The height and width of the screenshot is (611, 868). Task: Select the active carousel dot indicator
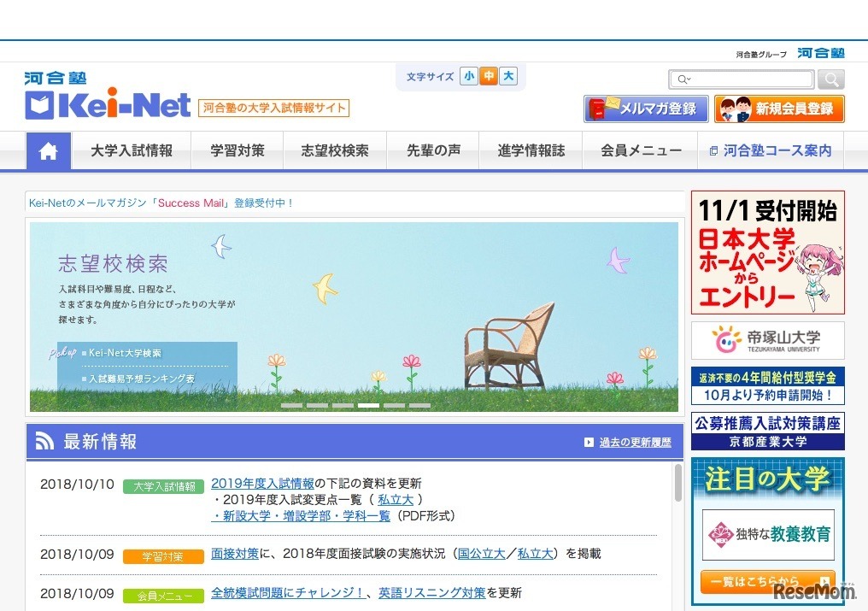pyautogui.click(x=368, y=406)
